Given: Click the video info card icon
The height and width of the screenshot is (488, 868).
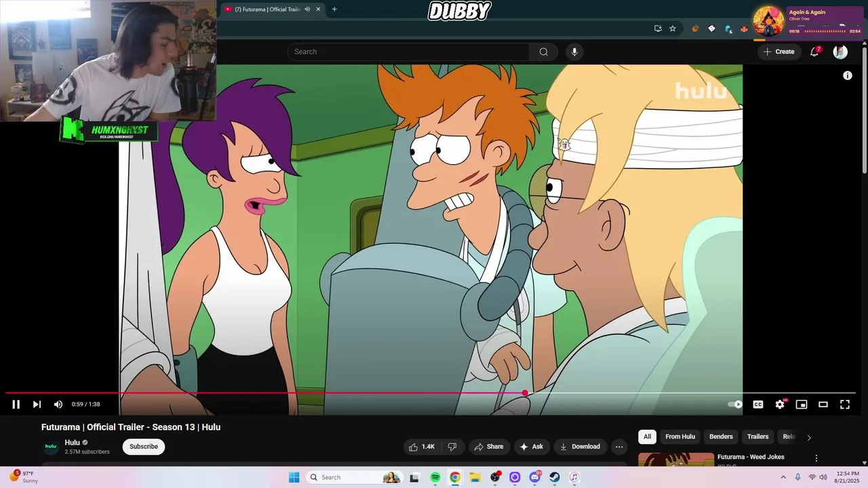Looking at the screenshot, I should (848, 76).
